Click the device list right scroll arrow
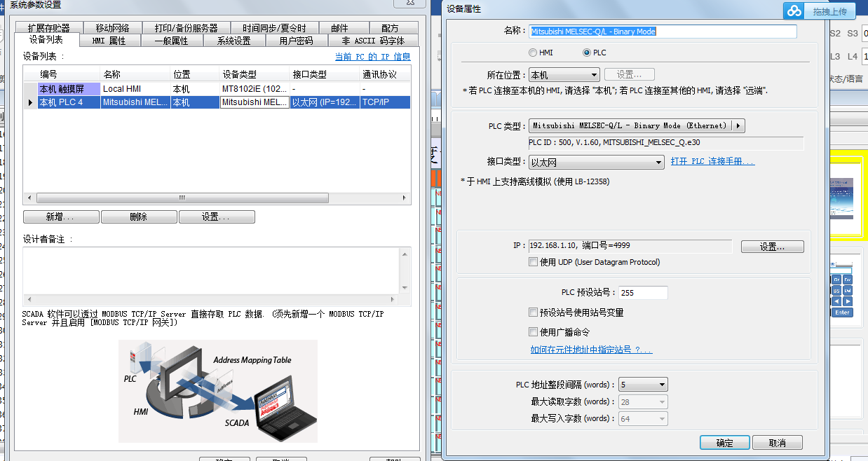The image size is (868, 461). tap(404, 198)
